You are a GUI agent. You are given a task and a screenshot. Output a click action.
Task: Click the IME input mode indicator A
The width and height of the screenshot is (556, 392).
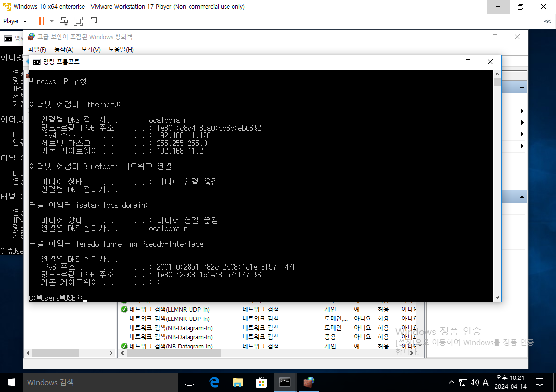[485, 382]
